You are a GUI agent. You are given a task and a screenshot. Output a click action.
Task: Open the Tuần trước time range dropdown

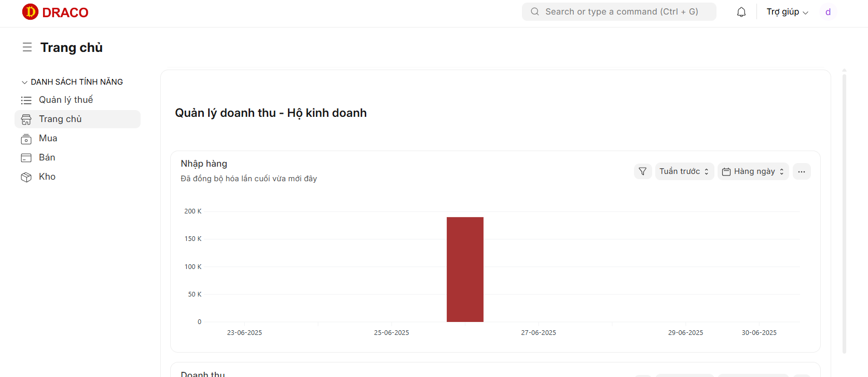point(684,171)
